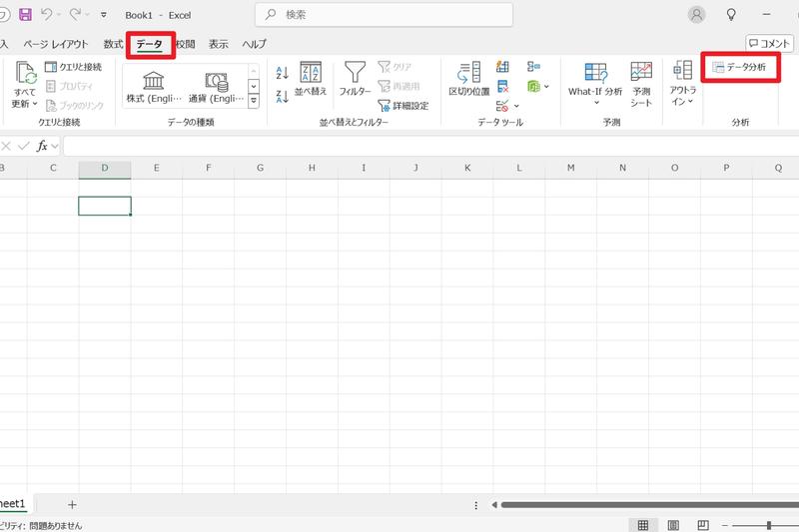799x532 pixels.
Task: Open What-If 分析 menu
Action: coord(595,83)
